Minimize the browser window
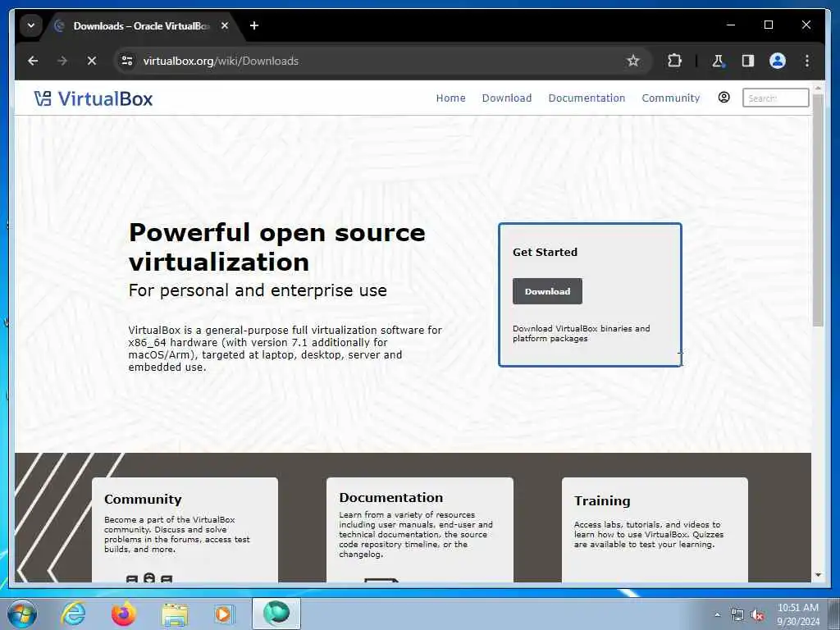 point(731,25)
